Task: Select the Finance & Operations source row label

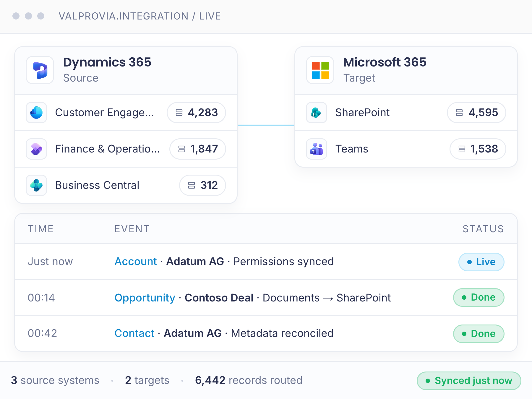Action: [x=108, y=149]
